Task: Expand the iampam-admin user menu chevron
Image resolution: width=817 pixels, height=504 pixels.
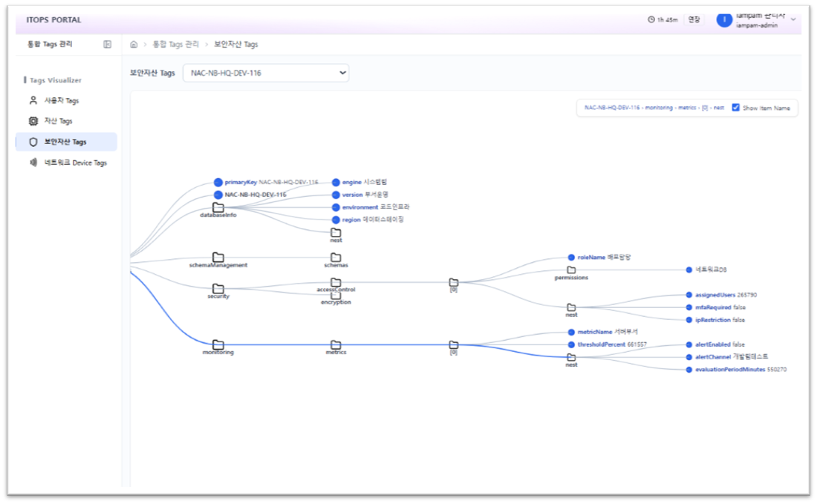Action: [x=793, y=19]
